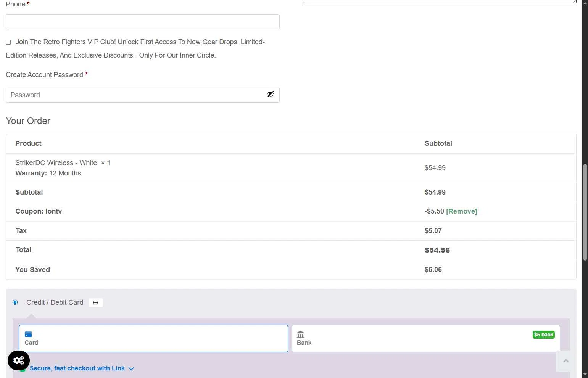Click the page vertical scrollbar thumb
Screen dimensions: 588x378
point(585,212)
